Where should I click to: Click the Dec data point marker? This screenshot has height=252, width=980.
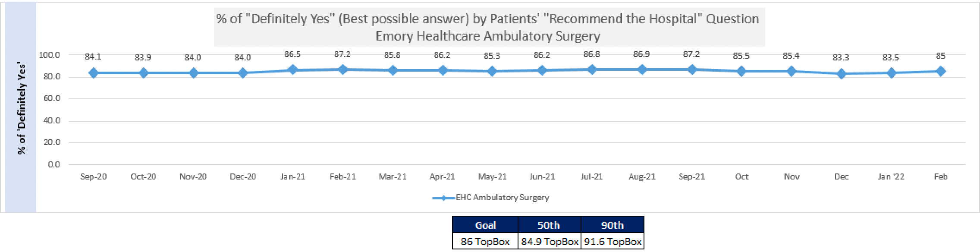841,74
